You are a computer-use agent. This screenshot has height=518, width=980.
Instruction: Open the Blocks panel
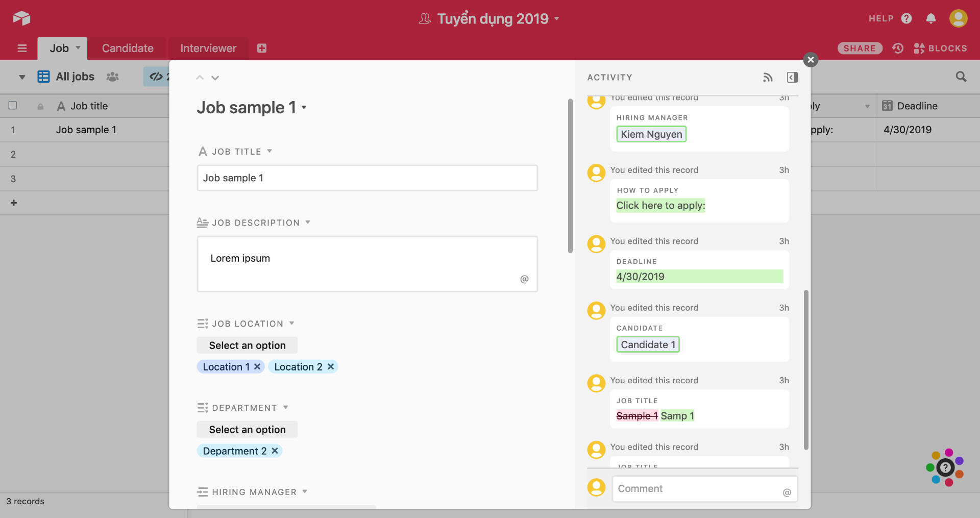click(940, 48)
